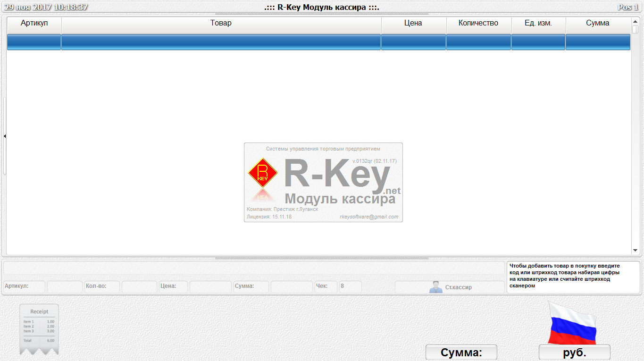Sort by the Артикул column header
The image size is (644, 361).
[34, 23]
